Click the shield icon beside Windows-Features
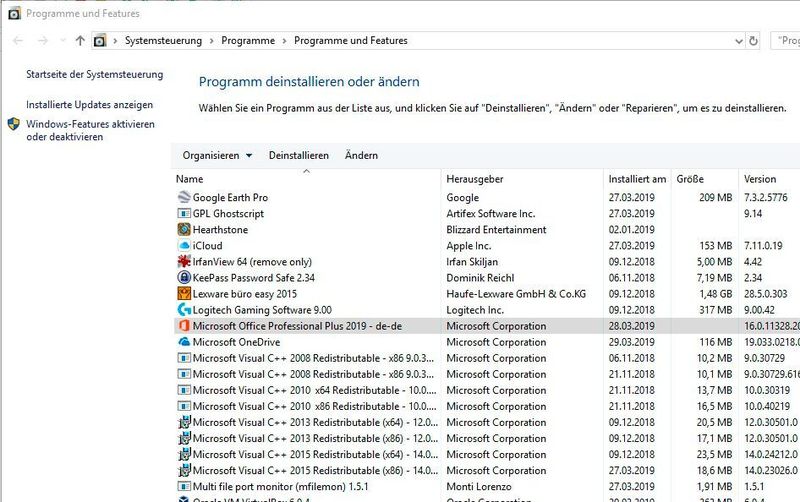Image resolution: width=800 pixels, height=502 pixels. coord(14,124)
